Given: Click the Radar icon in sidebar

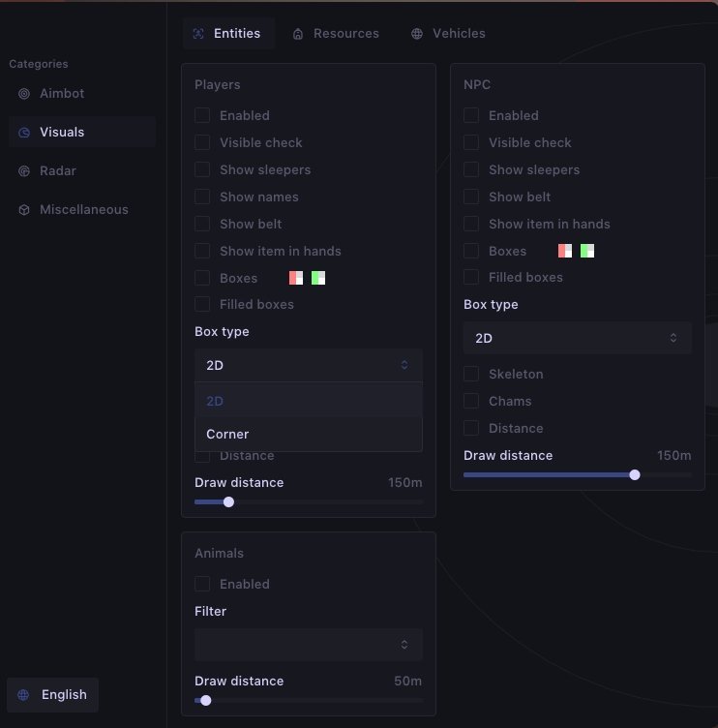Looking at the screenshot, I should [x=24, y=171].
